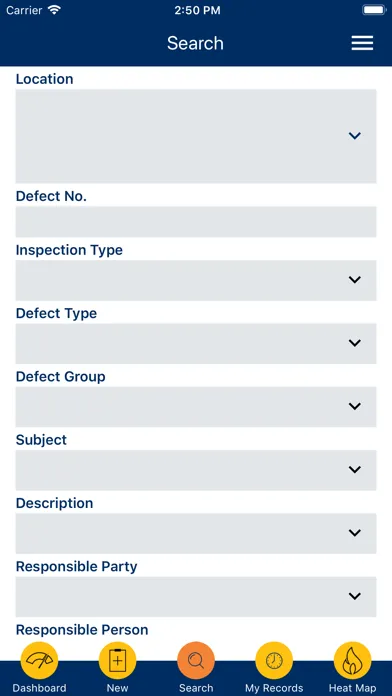Image resolution: width=392 pixels, height=696 pixels.
Task: Tap the Wi-Fi status icon
Action: 55,10
